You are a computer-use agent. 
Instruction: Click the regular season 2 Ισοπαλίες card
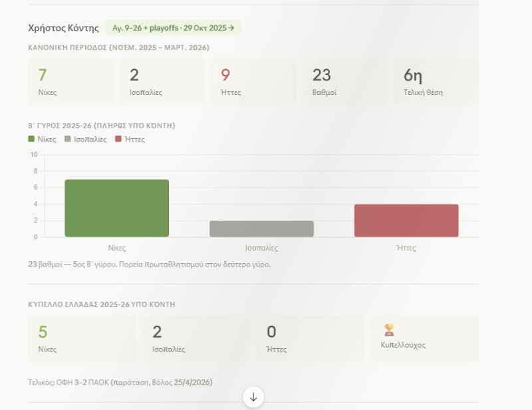pyautogui.click(x=162, y=82)
